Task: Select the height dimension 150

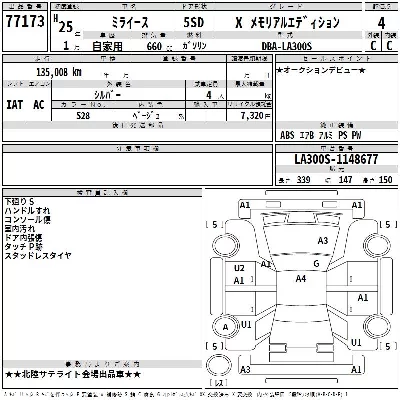Action: click(x=385, y=180)
